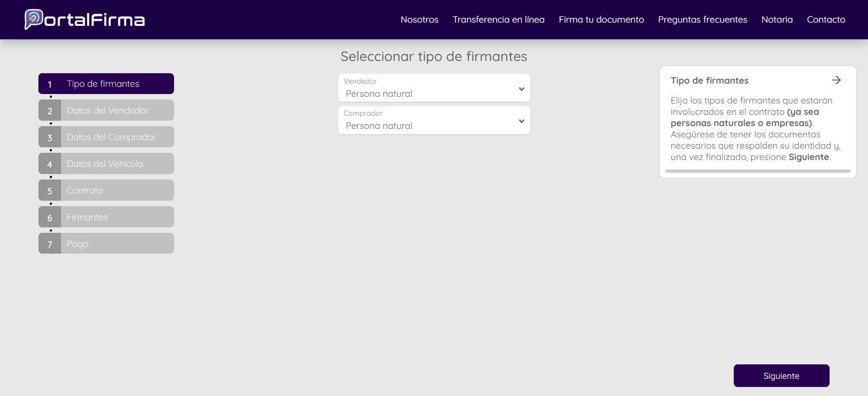Click the PortalFirma logo
The image size is (868, 396).
click(x=85, y=19)
